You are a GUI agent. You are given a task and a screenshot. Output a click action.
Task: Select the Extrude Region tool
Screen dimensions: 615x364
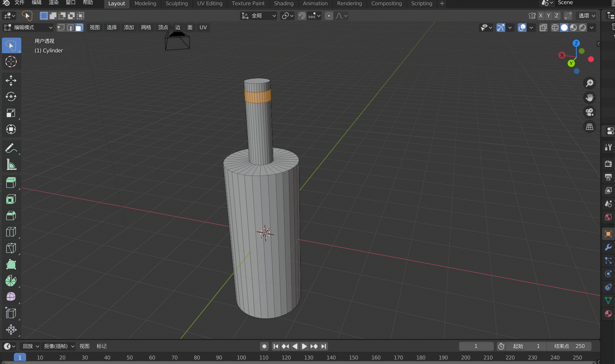point(11,183)
